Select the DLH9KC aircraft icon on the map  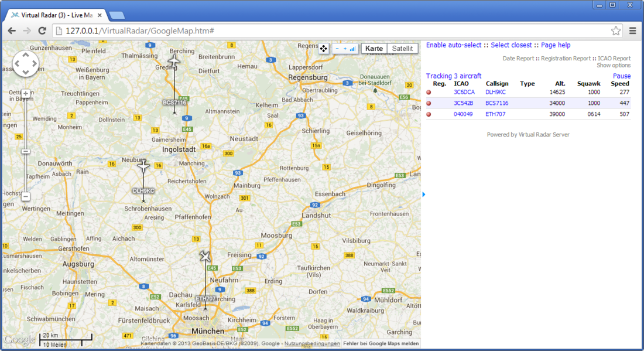click(x=143, y=168)
